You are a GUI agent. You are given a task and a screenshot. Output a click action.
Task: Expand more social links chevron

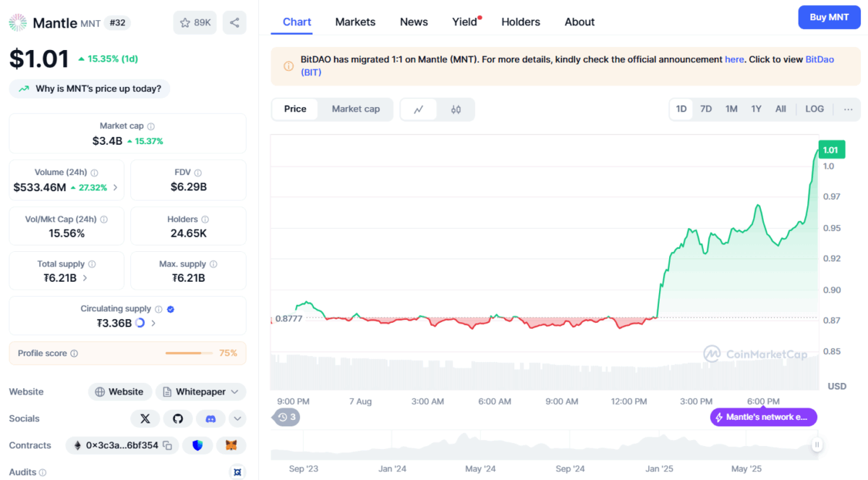click(237, 418)
